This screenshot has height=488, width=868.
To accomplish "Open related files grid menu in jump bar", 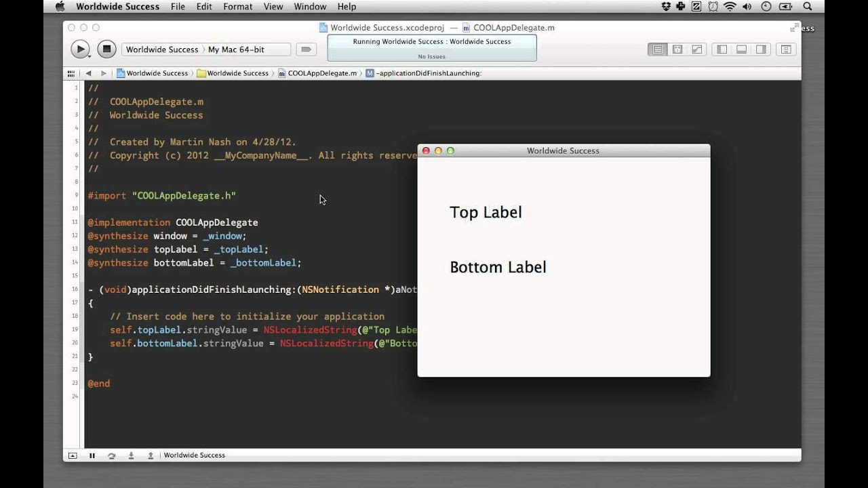I will point(71,73).
